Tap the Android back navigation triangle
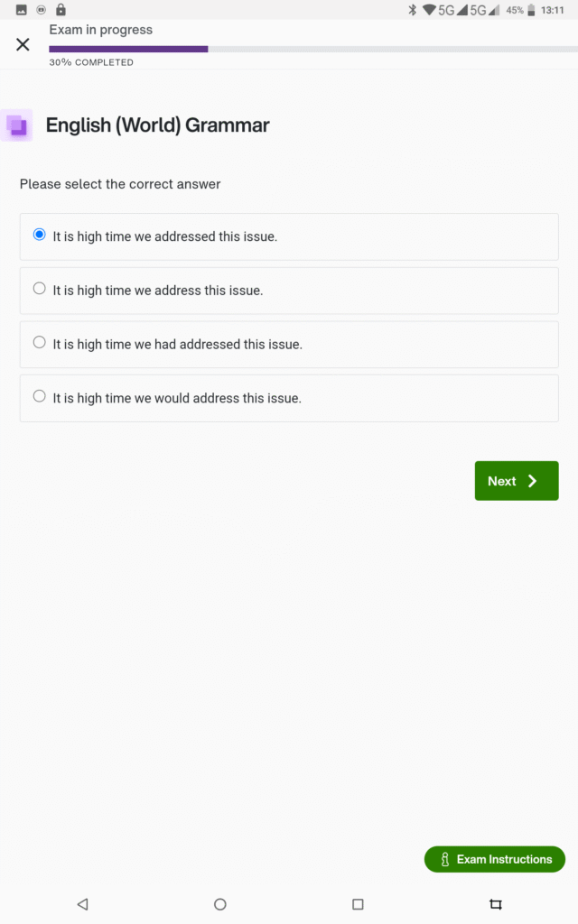Image resolution: width=578 pixels, height=924 pixels. click(x=82, y=903)
